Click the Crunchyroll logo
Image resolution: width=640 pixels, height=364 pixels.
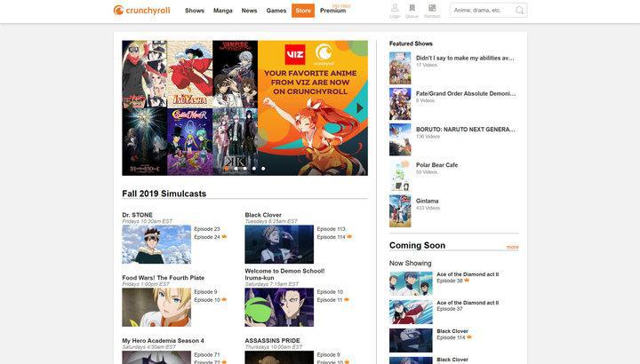pyautogui.click(x=143, y=11)
